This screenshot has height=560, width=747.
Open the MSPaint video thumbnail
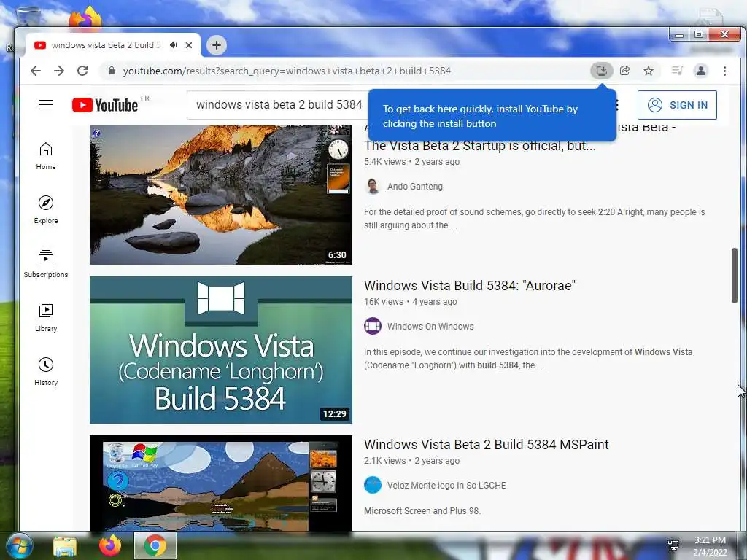[x=221, y=483]
